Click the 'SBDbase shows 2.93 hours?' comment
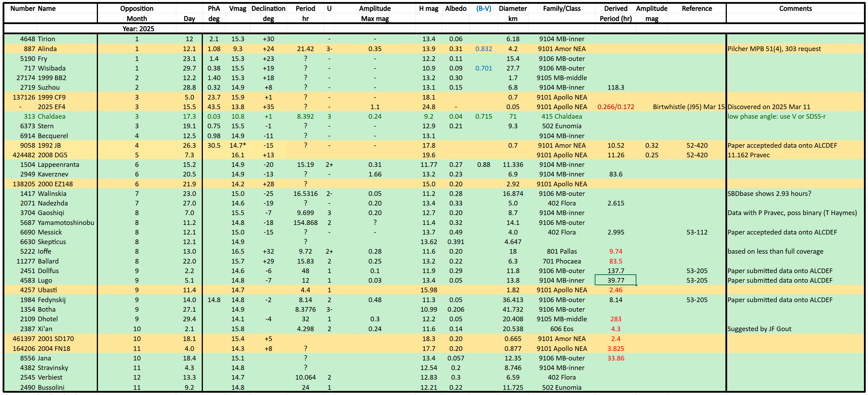The height and width of the screenshot is (395, 868). (x=769, y=194)
